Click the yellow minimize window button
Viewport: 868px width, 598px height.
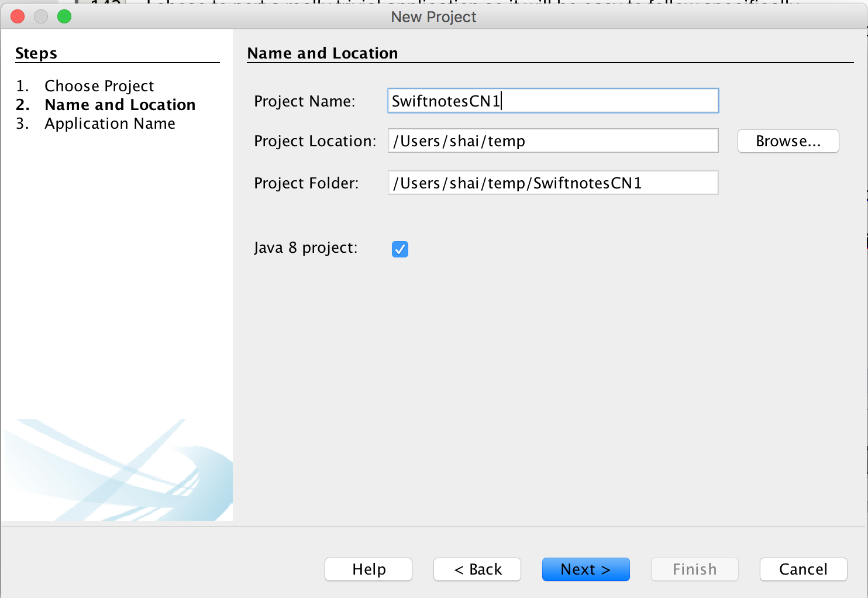[x=41, y=16]
